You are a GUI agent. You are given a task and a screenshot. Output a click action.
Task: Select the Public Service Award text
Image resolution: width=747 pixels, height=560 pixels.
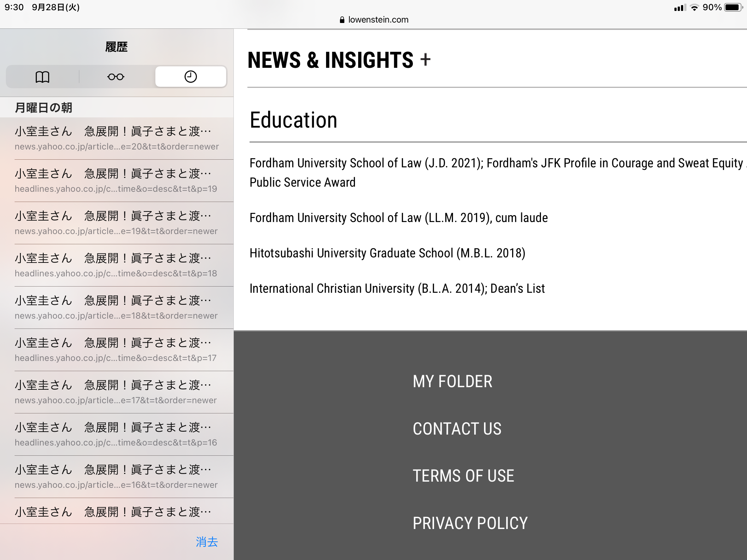pos(302,182)
